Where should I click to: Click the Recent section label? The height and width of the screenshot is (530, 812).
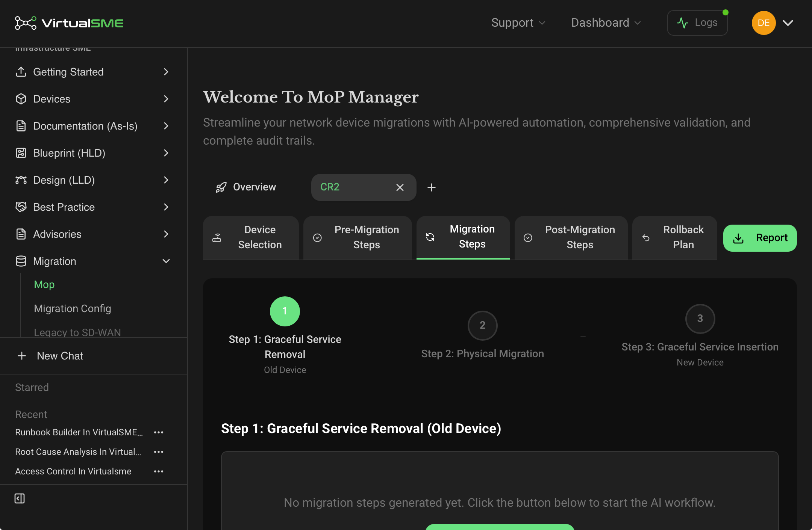tap(31, 414)
